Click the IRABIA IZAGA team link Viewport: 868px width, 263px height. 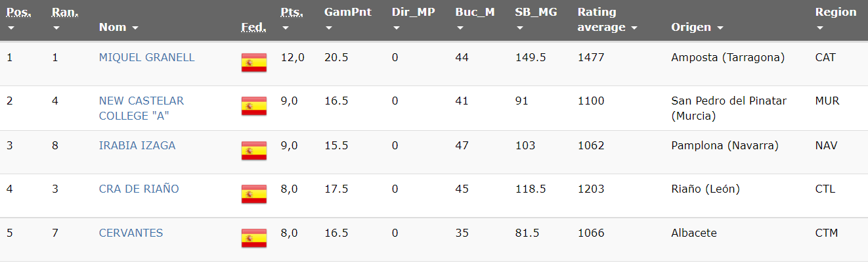pyautogui.click(x=137, y=145)
